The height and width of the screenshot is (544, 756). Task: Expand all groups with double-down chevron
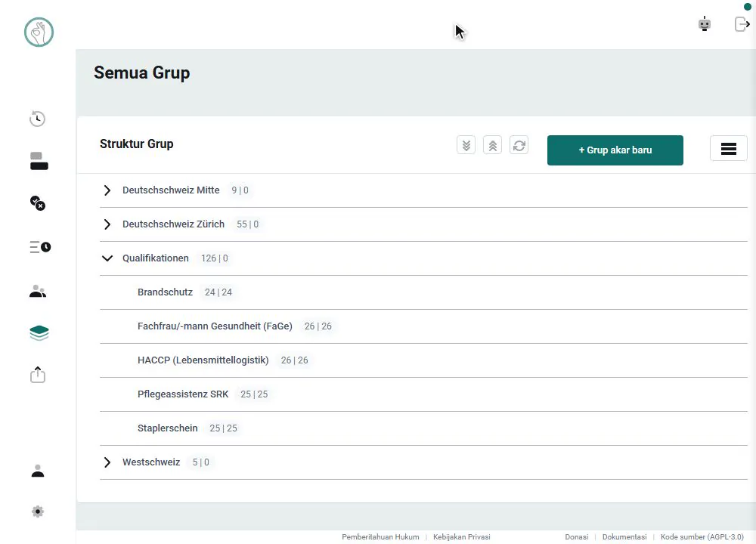[466, 145]
